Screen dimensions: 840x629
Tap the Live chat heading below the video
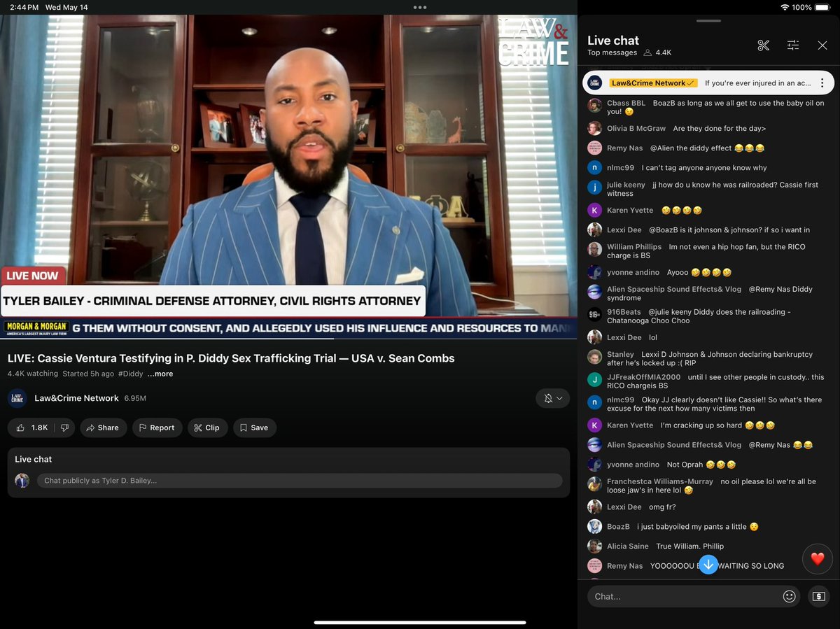coord(34,459)
